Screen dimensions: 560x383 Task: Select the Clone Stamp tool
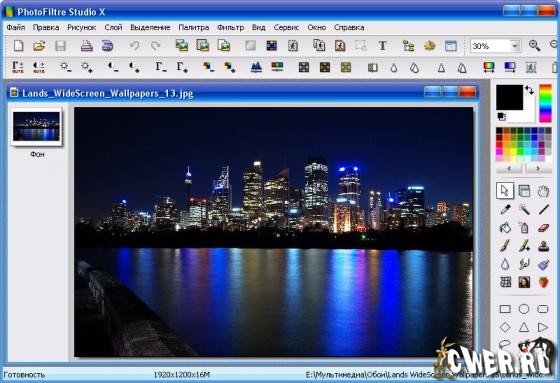point(543,246)
